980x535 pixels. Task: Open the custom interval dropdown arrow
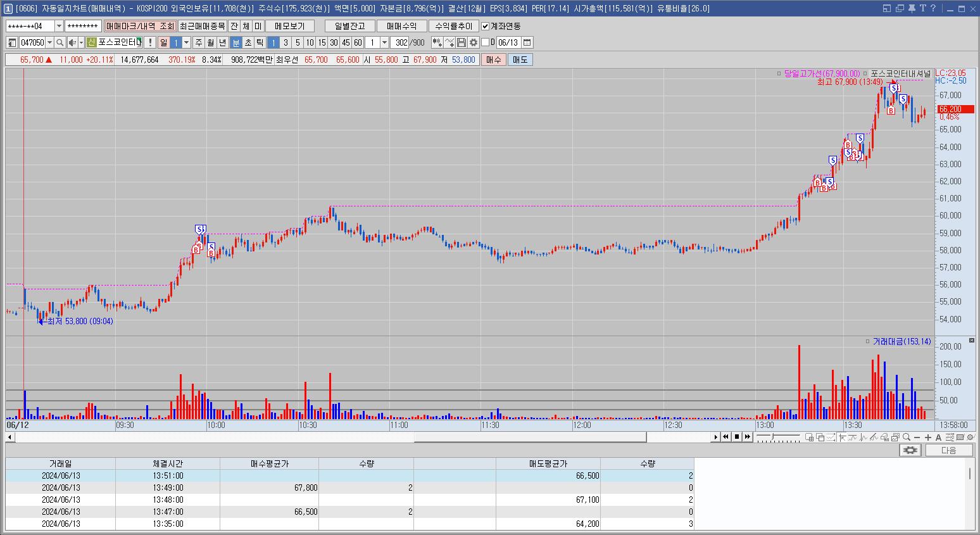click(384, 42)
